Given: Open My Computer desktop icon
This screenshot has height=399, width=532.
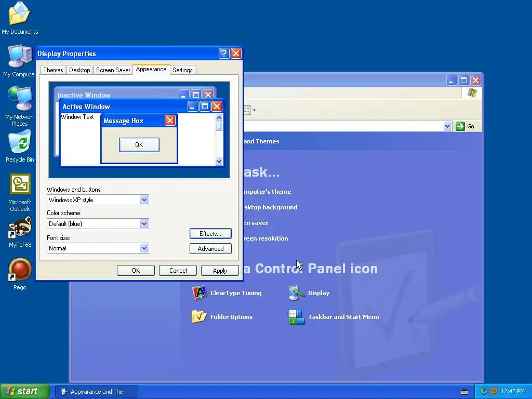Looking at the screenshot, I should (19, 61).
